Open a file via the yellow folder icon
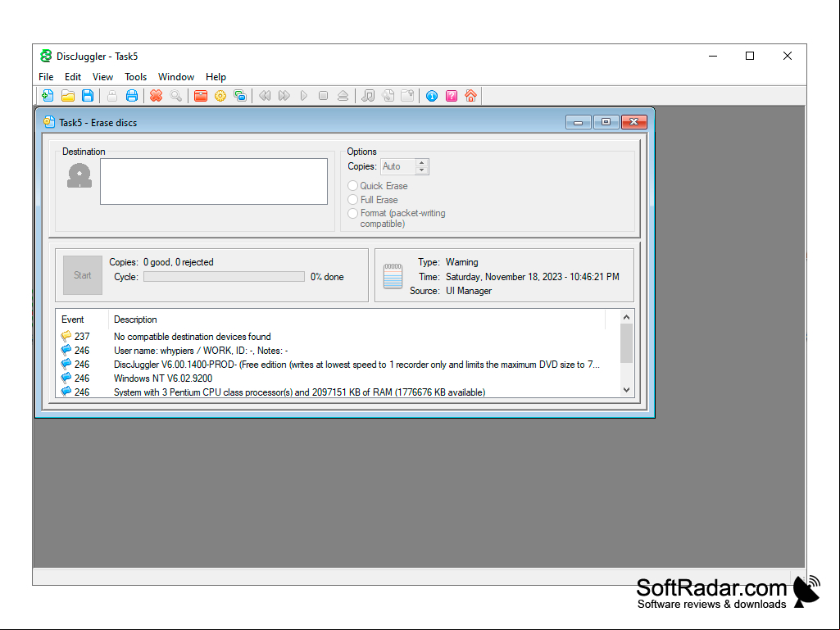 (68, 96)
